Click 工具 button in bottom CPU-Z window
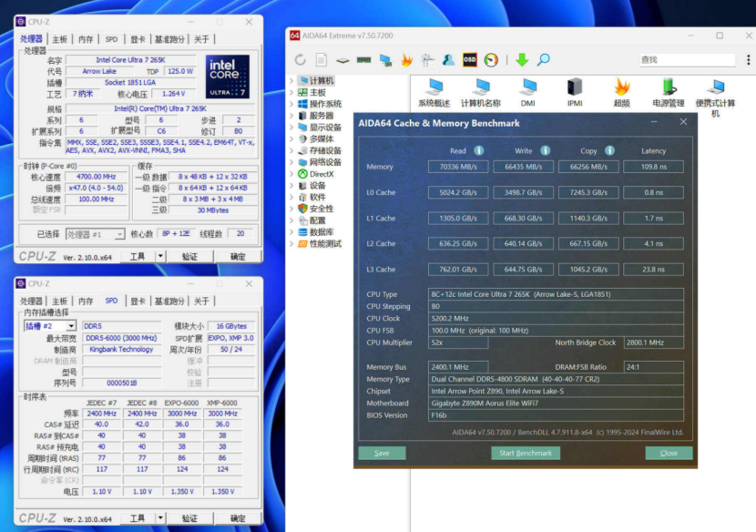Viewport: 756px width, 532px height. coord(138,518)
